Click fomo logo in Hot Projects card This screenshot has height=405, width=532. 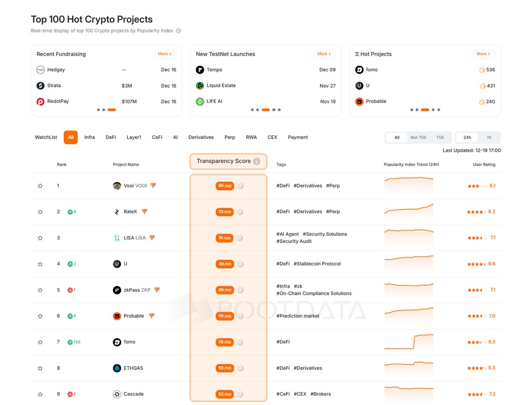point(360,70)
